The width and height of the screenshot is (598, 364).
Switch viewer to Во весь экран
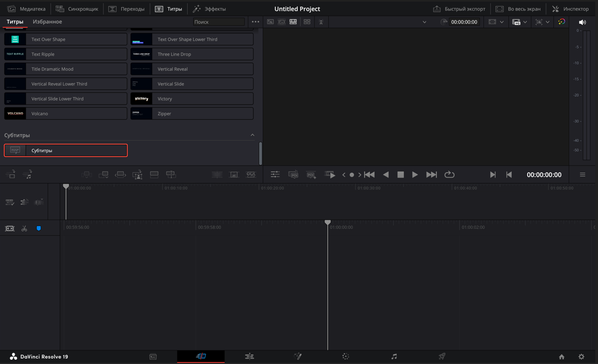tap(518, 9)
